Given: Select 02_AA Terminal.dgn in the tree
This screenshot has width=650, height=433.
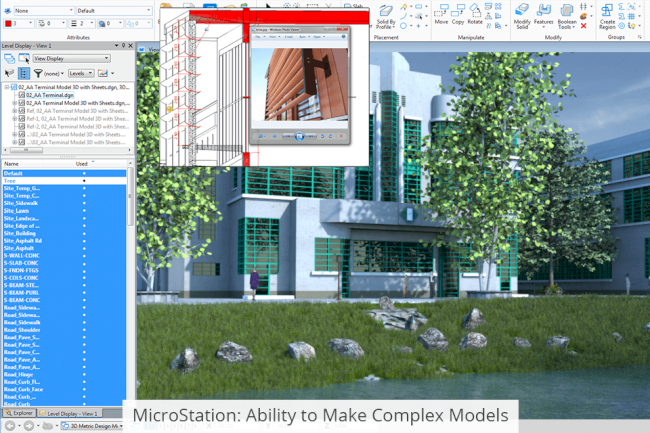Looking at the screenshot, I should [50, 95].
